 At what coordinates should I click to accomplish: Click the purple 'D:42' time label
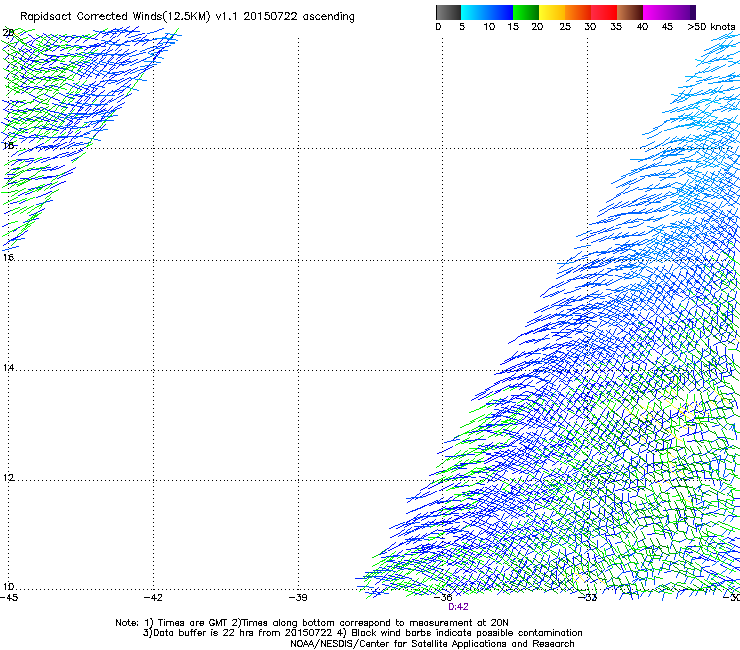[458, 607]
